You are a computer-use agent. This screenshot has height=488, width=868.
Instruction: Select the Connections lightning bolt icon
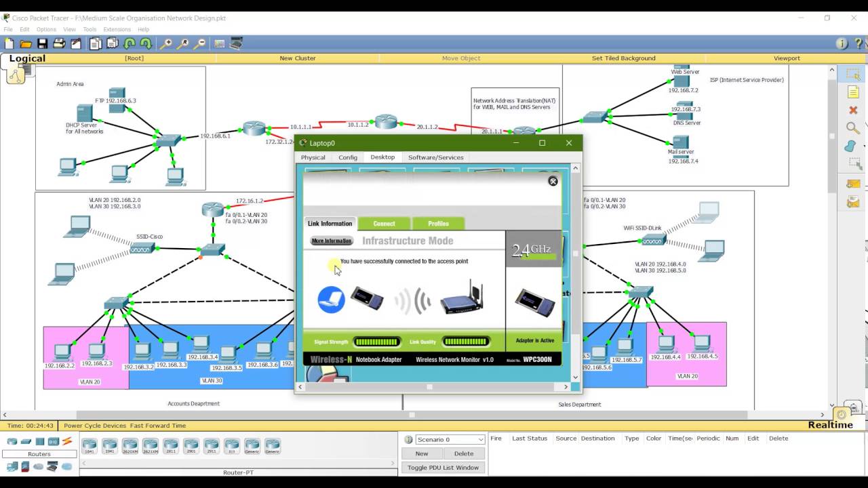point(67,442)
